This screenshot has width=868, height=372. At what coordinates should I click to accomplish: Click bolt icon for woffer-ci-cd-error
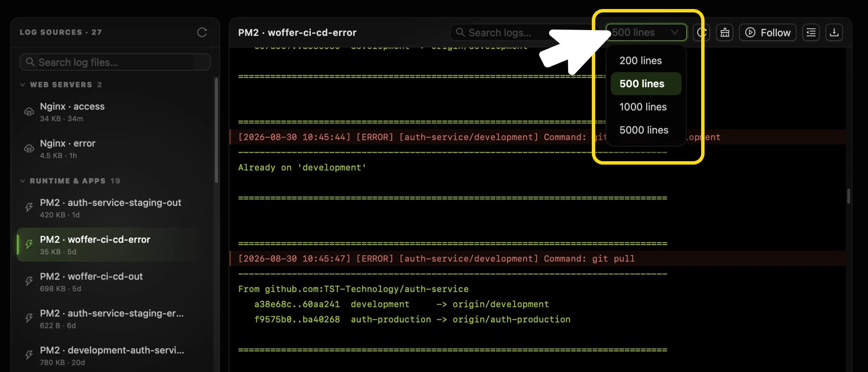pos(29,244)
